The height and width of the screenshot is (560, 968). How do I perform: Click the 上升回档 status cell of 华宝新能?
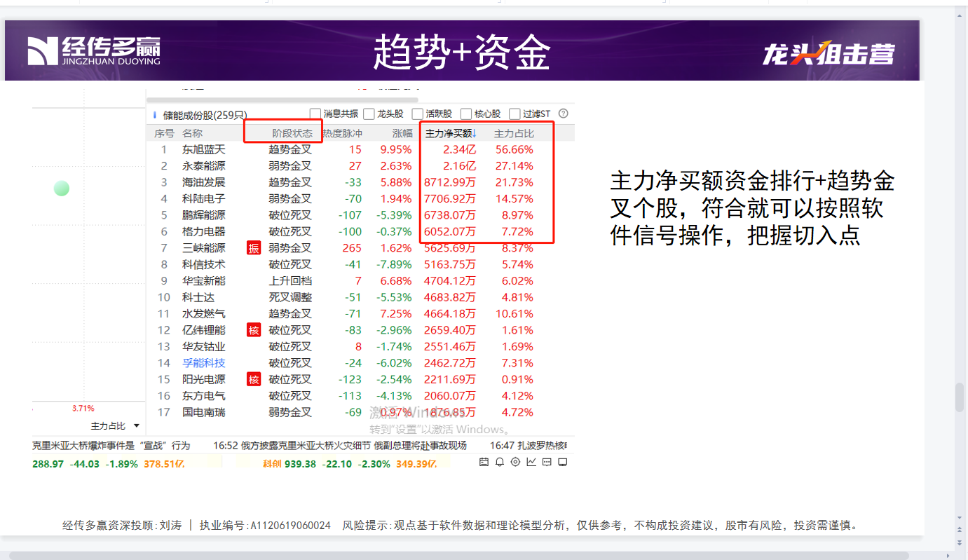coord(290,281)
